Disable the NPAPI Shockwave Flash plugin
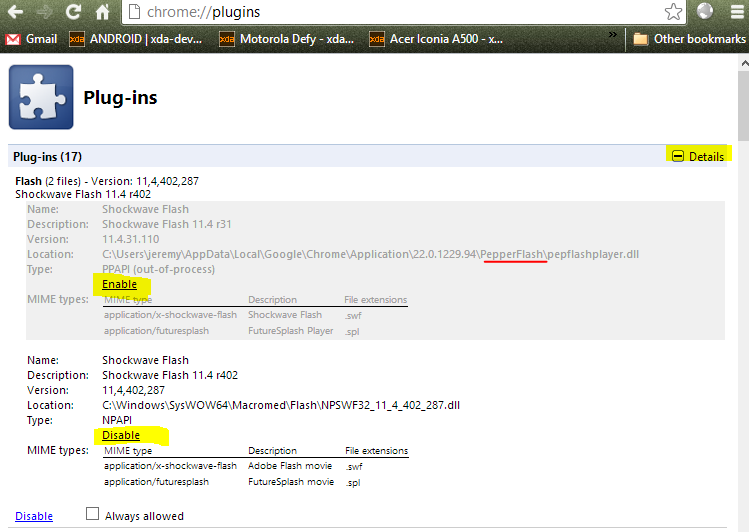 click(x=121, y=435)
